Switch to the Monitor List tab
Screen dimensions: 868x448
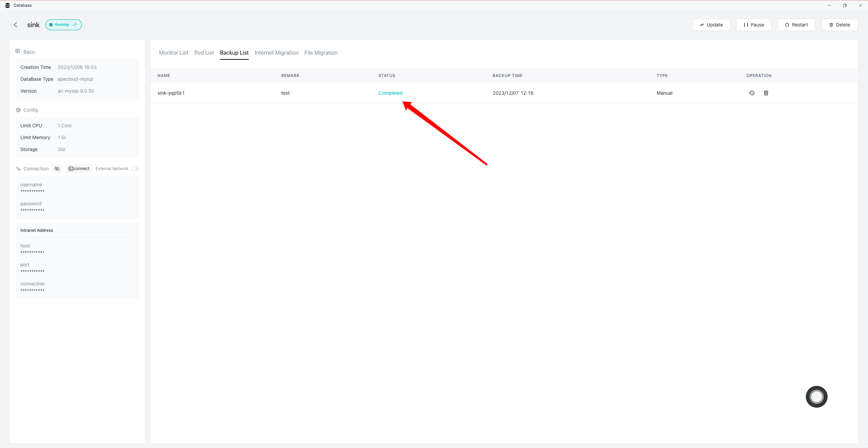coord(173,53)
